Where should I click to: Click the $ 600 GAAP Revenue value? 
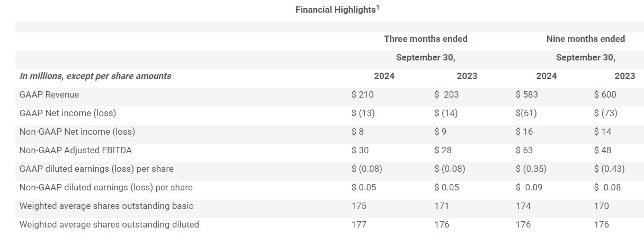point(605,94)
